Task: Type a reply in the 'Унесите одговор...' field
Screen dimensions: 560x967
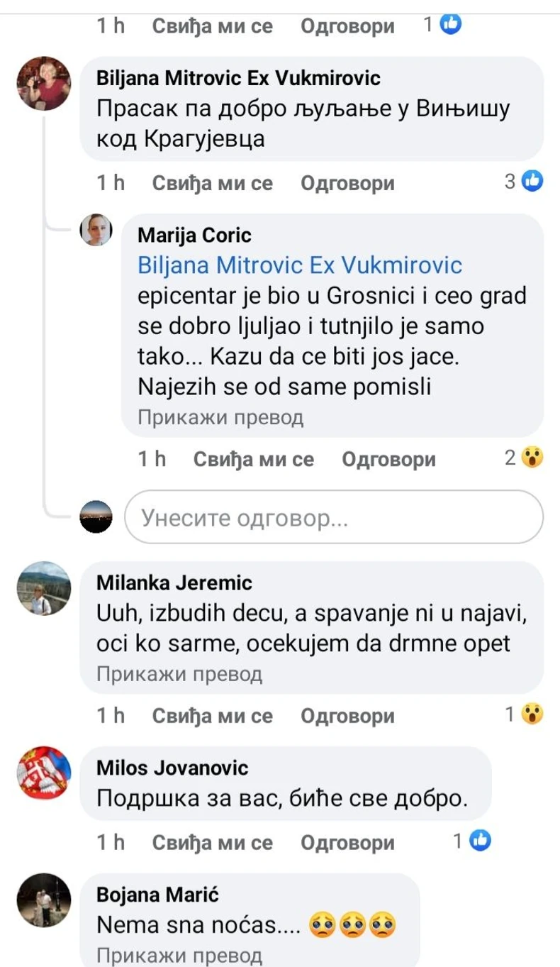Action: click(333, 519)
